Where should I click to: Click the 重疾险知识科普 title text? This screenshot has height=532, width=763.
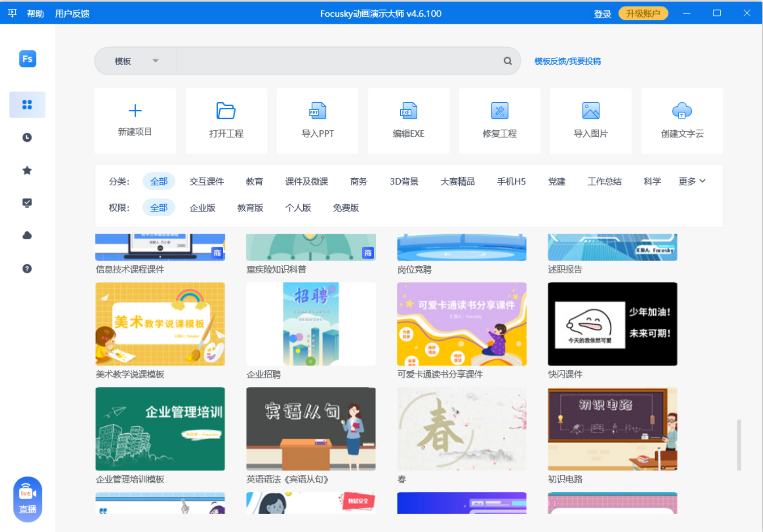click(x=276, y=269)
